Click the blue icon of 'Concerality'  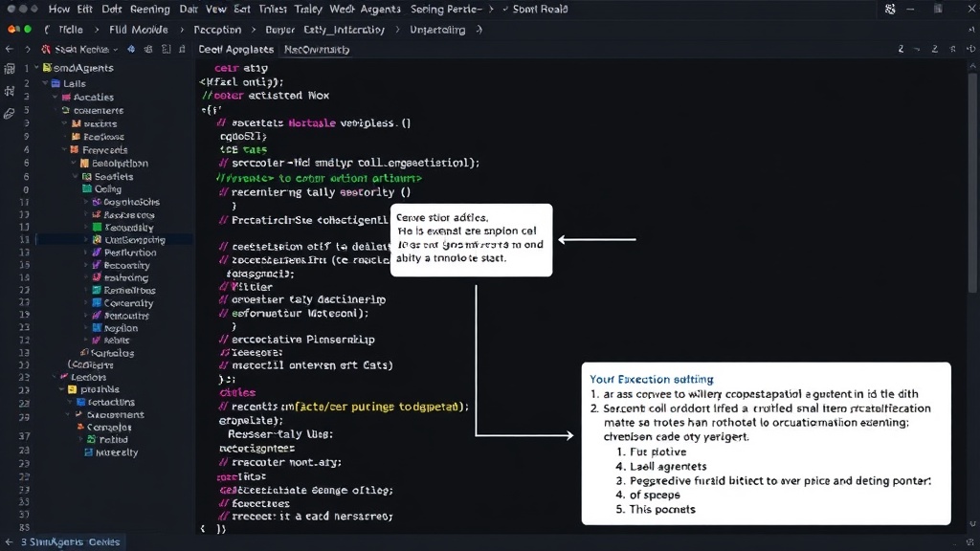[97, 303]
